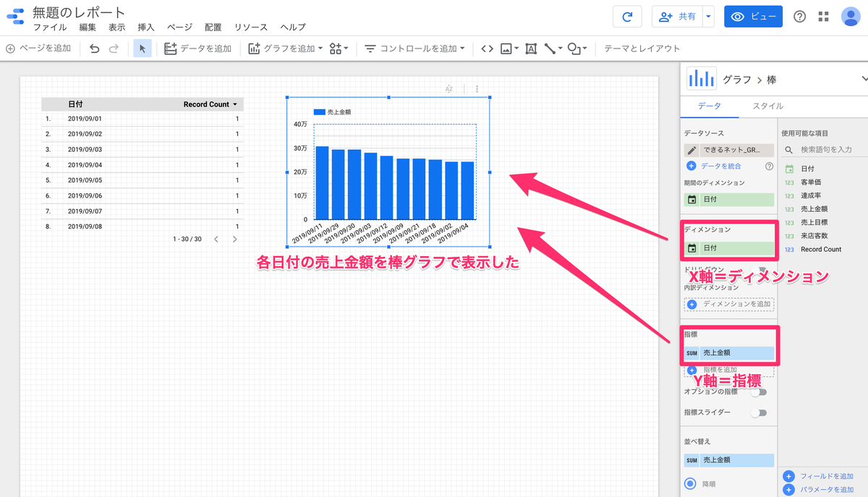Go to next table page arrow
The image size is (868, 497).
click(x=234, y=239)
